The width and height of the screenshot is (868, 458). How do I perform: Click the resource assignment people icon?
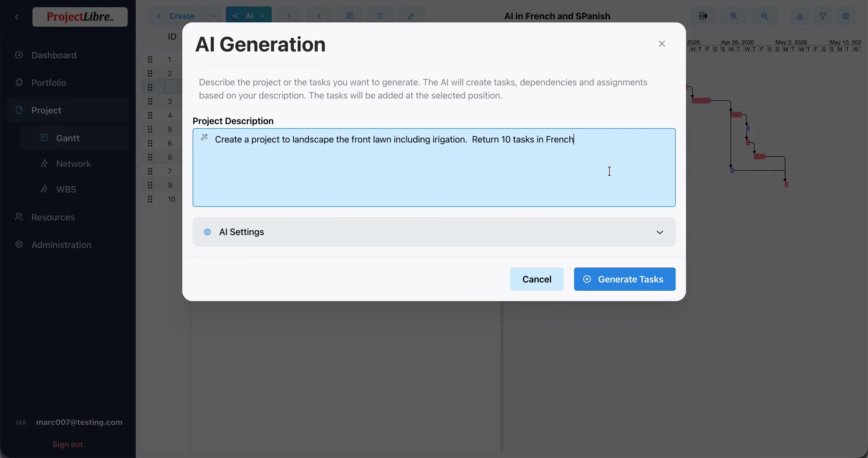(x=350, y=16)
